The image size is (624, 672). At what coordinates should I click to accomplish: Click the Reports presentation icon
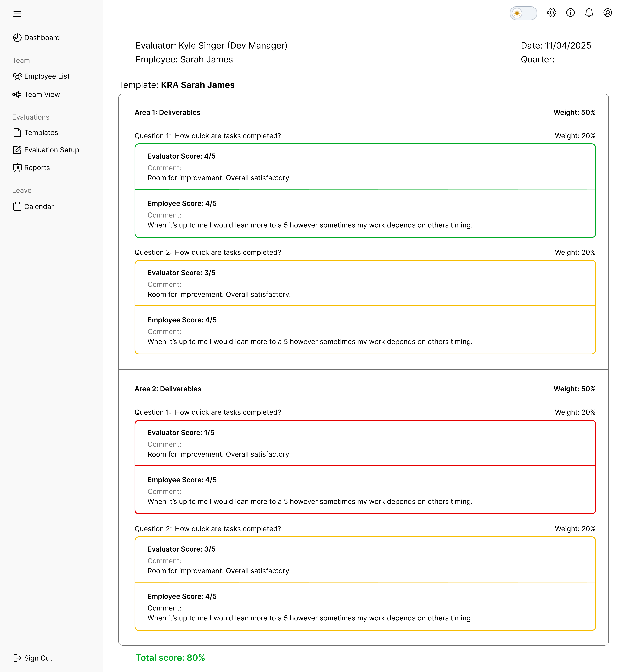17,168
